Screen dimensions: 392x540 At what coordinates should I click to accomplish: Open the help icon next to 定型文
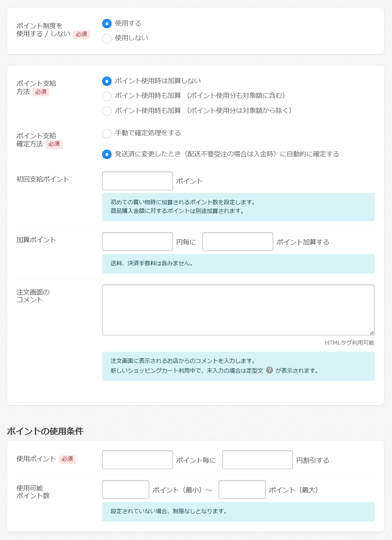point(269,370)
